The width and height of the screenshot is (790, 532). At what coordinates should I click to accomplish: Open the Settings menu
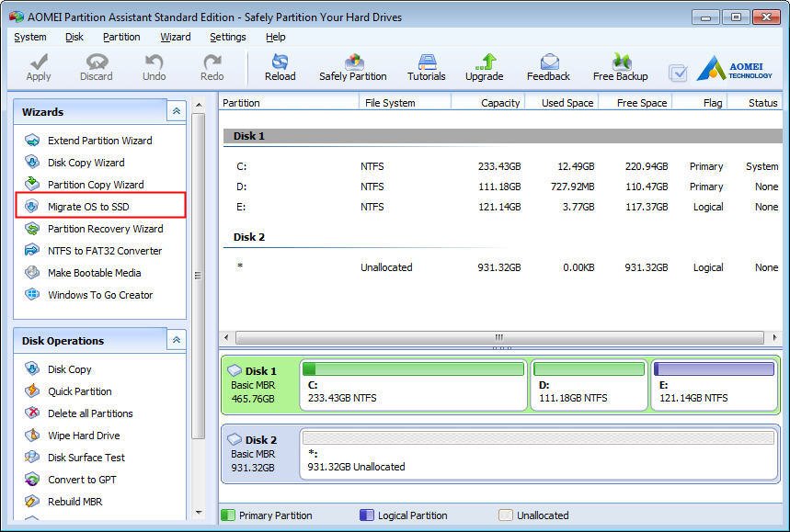[227, 37]
